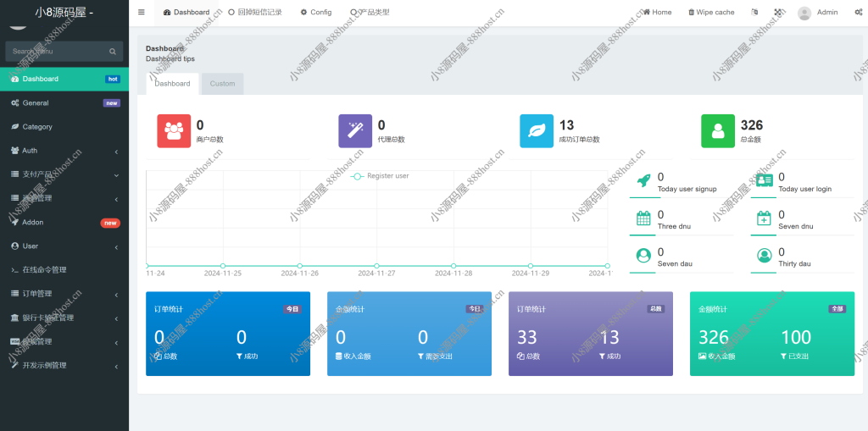Click the Wipe cache button
This screenshot has height=431, width=868.
tap(711, 12)
